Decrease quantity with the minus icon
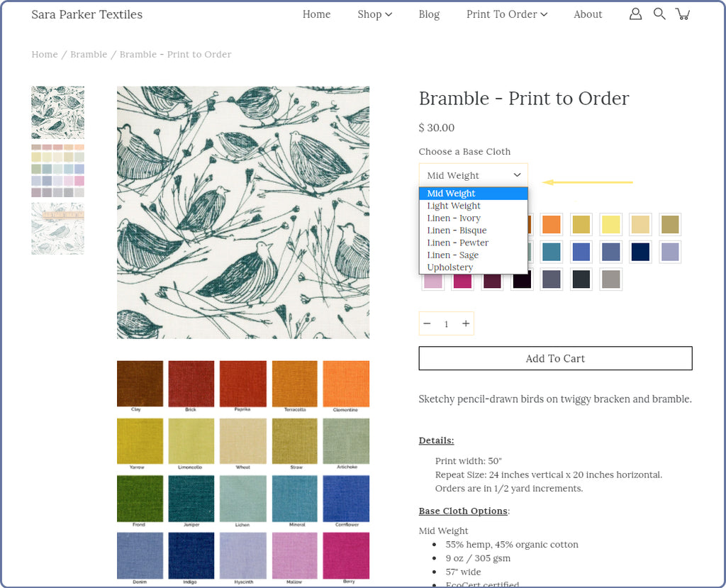This screenshot has width=726, height=588. point(427,323)
